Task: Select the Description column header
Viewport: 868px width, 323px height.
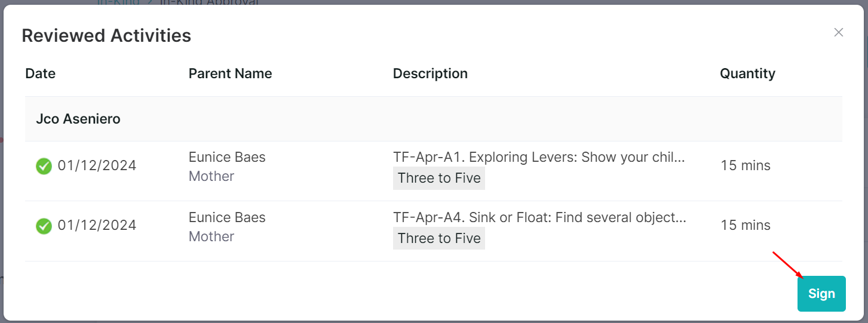Action: (430, 73)
